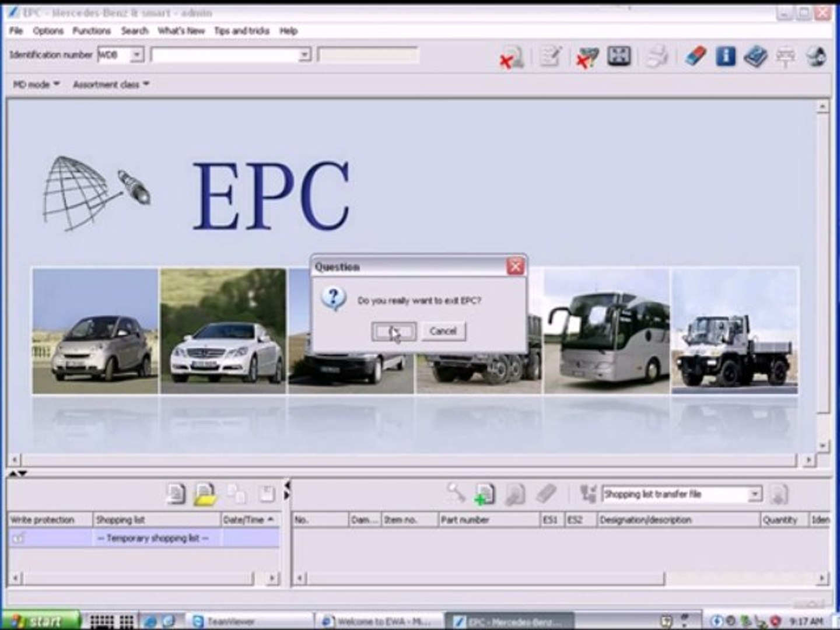
Task: Open the MD mode dropdown
Action: point(36,85)
